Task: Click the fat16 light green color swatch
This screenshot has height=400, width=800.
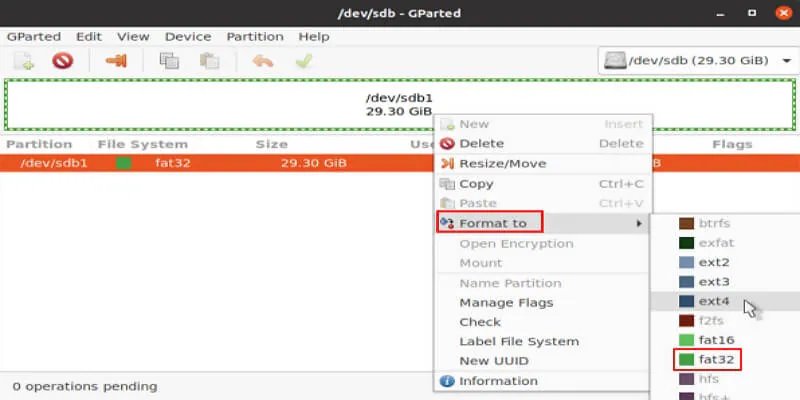Action: 686,340
